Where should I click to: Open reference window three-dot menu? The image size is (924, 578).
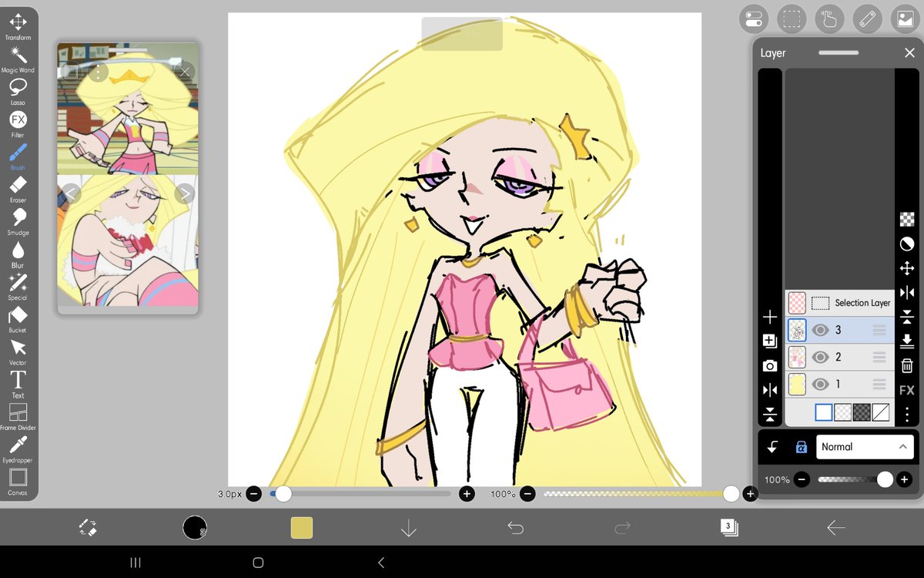point(98,72)
